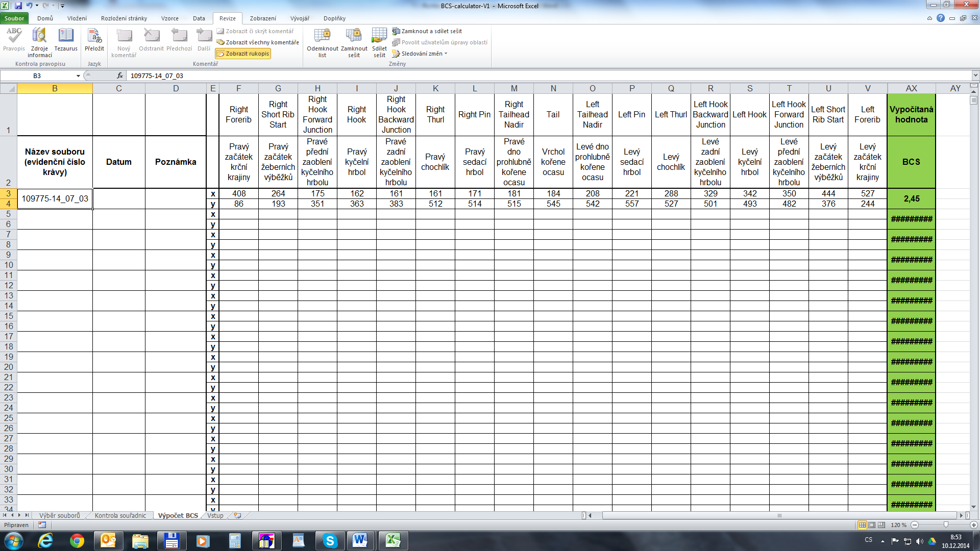This screenshot has width=980, height=551.
Task: Expand the formula bar
Action: 975,76
